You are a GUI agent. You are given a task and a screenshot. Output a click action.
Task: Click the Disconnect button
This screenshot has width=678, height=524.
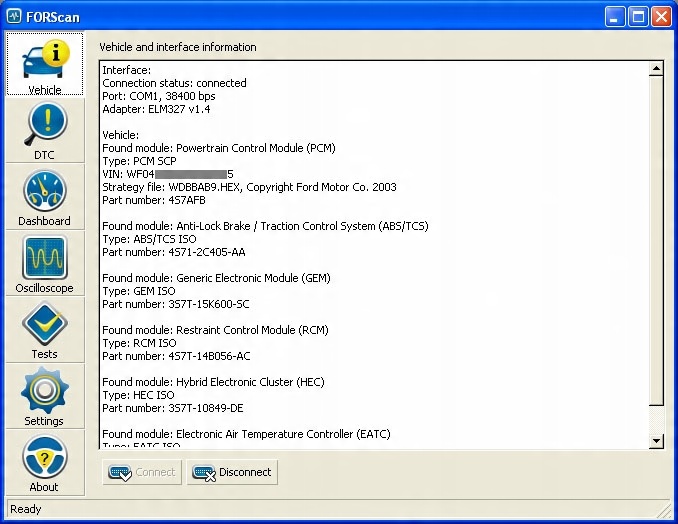pyautogui.click(x=232, y=472)
